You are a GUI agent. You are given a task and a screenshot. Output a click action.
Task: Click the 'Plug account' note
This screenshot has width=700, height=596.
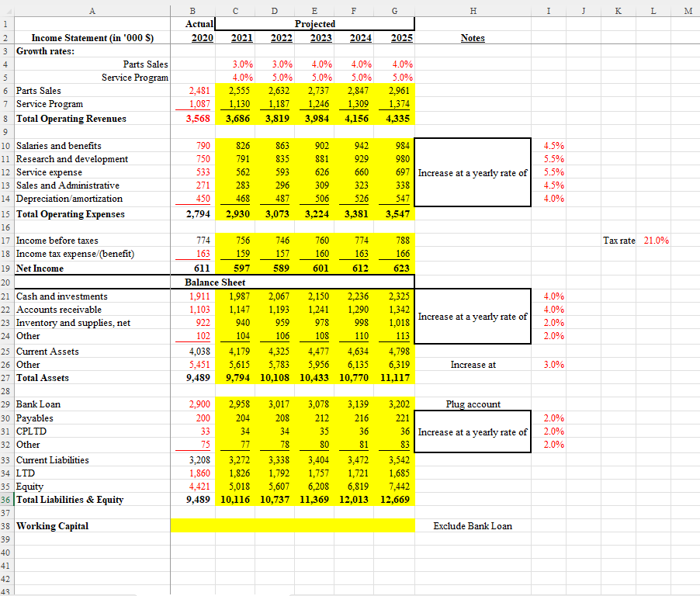click(x=473, y=404)
